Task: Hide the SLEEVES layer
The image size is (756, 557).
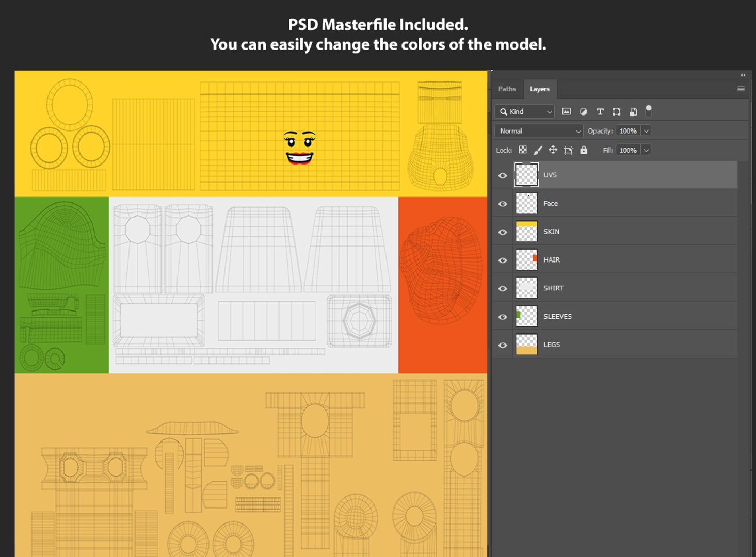Action: coord(503,317)
